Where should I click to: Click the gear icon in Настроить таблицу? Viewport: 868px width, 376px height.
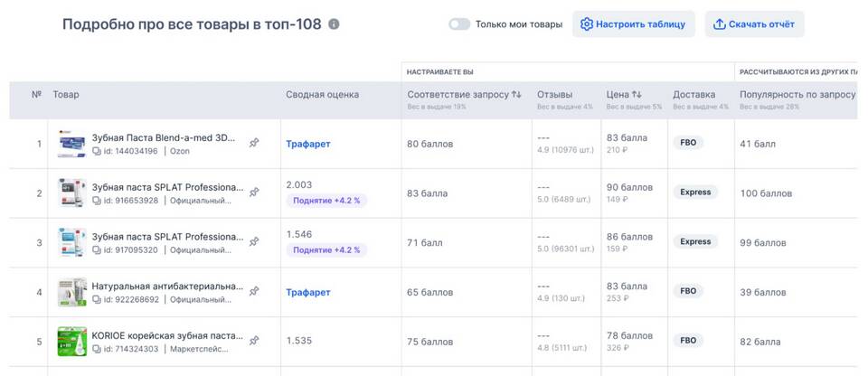point(586,24)
